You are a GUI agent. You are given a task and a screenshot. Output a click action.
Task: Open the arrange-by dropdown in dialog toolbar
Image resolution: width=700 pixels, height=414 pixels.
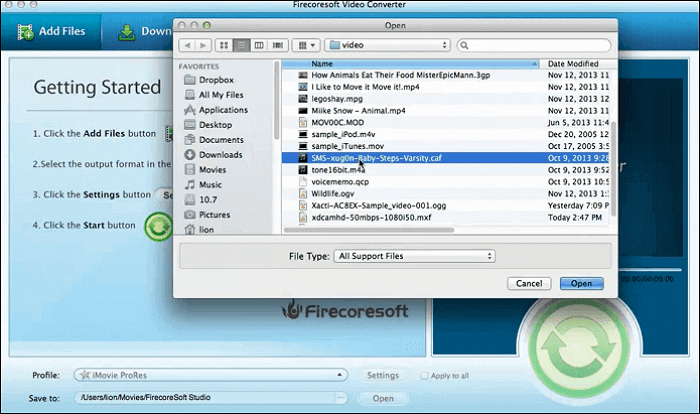(307, 45)
